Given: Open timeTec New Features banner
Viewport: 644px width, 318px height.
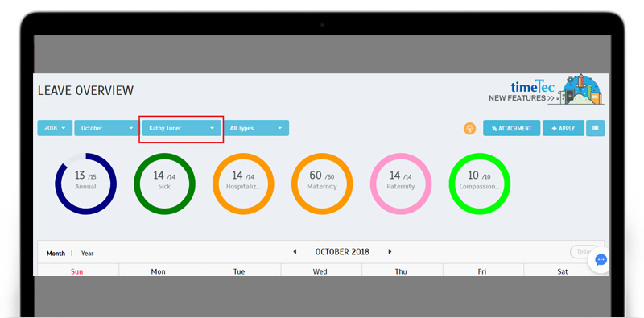Looking at the screenshot, I should tap(546, 89).
